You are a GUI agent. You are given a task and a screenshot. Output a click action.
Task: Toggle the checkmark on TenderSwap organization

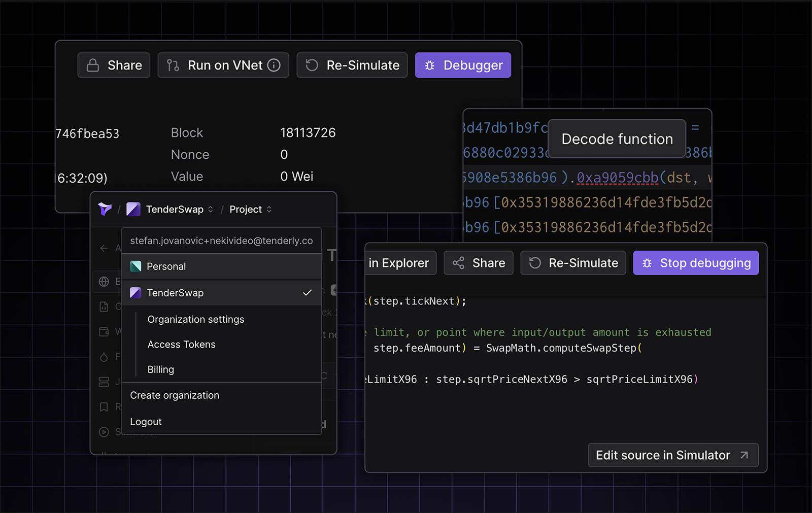pos(307,292)
